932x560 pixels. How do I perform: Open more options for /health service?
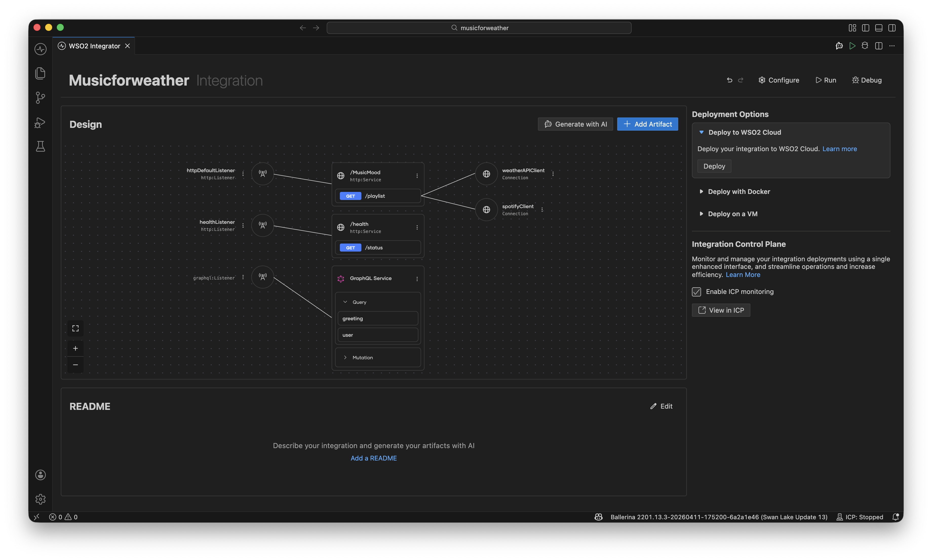pyautogui.click(x=417, y=227)
